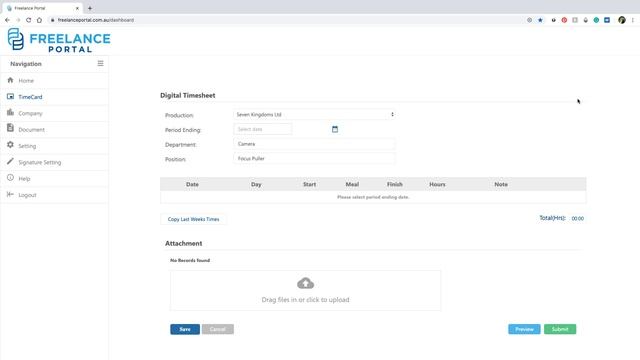This screenshot has height=360, width=640.
Task: Click the Setting gear icon
Action: tap(10, 145)
